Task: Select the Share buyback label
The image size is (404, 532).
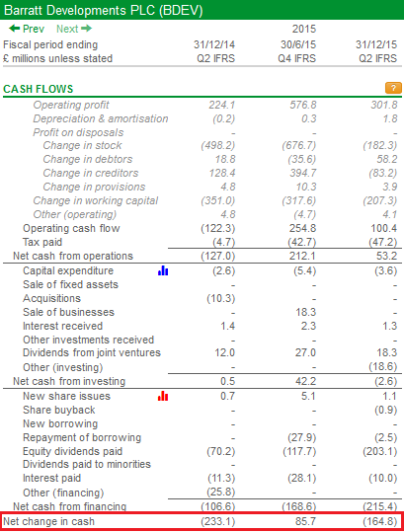Action: pyautogui.click(x=58, y=410)
